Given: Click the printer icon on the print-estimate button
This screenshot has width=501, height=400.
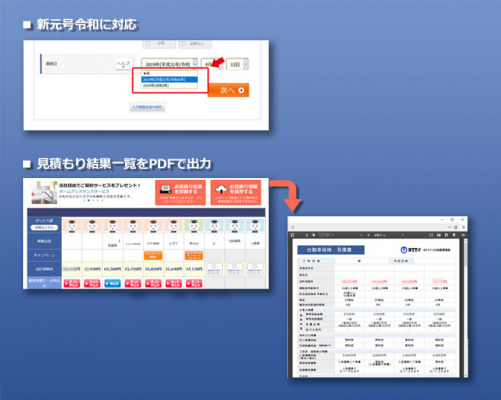Looking at the screenshot, I should (165, 190).
